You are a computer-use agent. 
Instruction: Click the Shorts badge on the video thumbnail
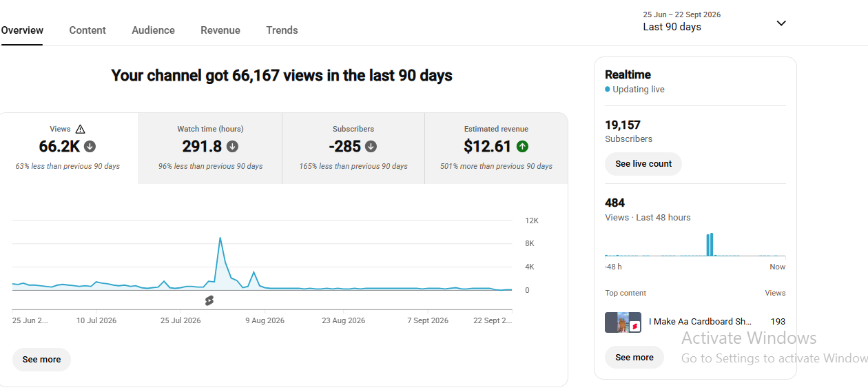(x=635, y=327)
